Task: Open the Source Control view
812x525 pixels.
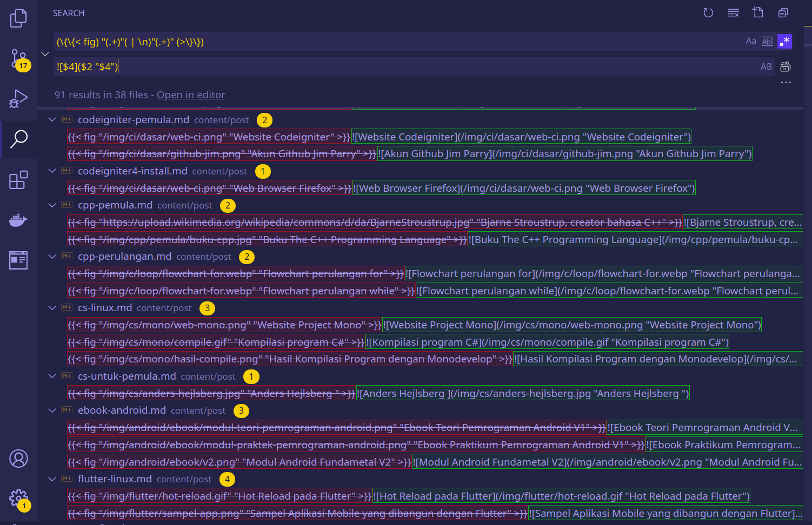Action: [18, 59]
